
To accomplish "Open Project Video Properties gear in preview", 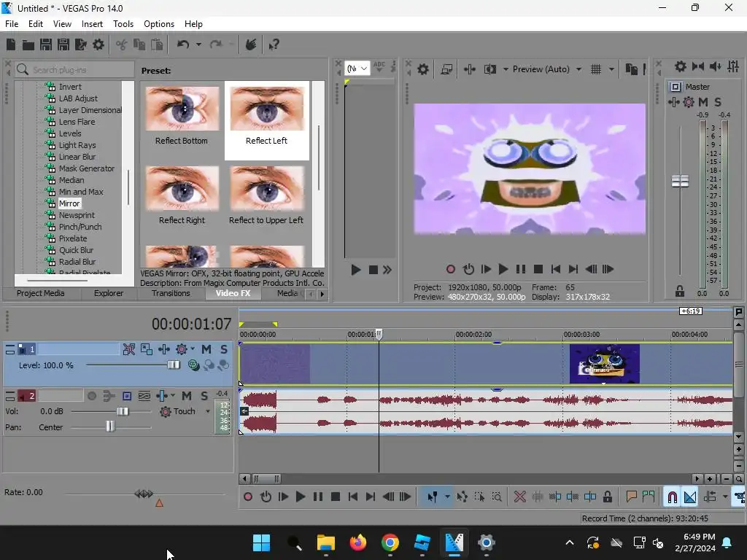I will [x=423, y=69].
